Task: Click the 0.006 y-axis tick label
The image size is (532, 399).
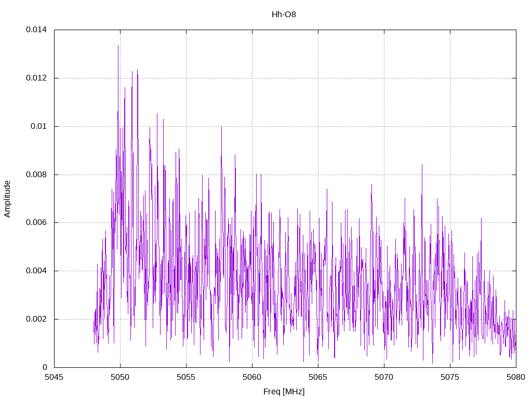Action: pyautogui.click(x=36, y=222)
